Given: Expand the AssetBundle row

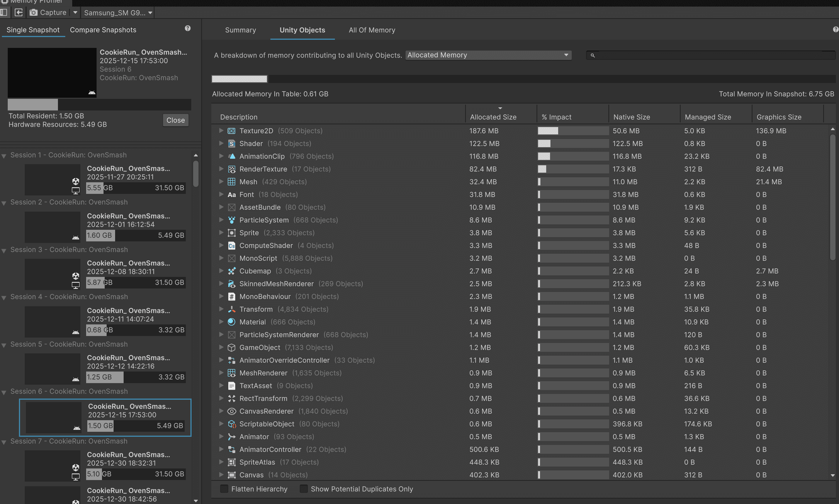Looking at the screenshot, I should tap(221, 207).
